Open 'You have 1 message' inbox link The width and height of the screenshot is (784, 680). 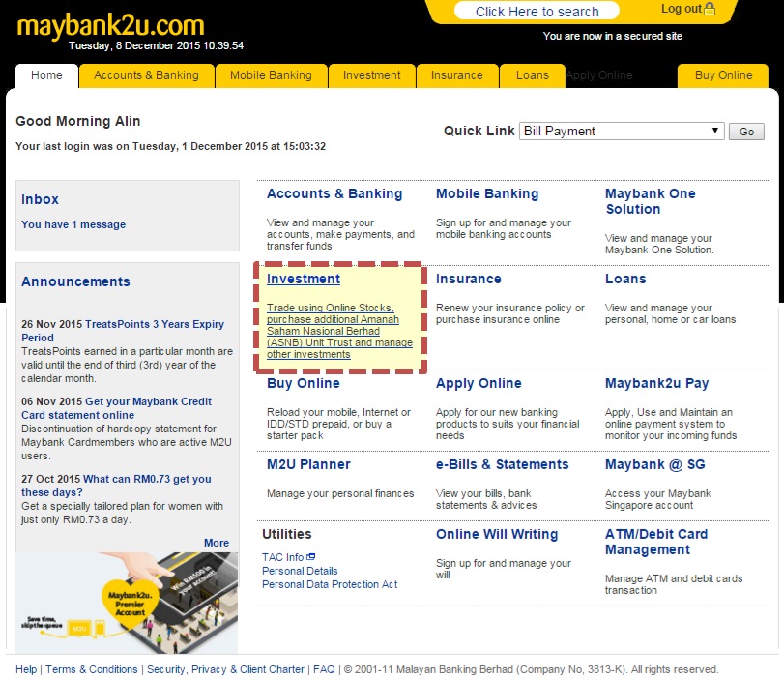pyautogui.click(x=73, y=224)
